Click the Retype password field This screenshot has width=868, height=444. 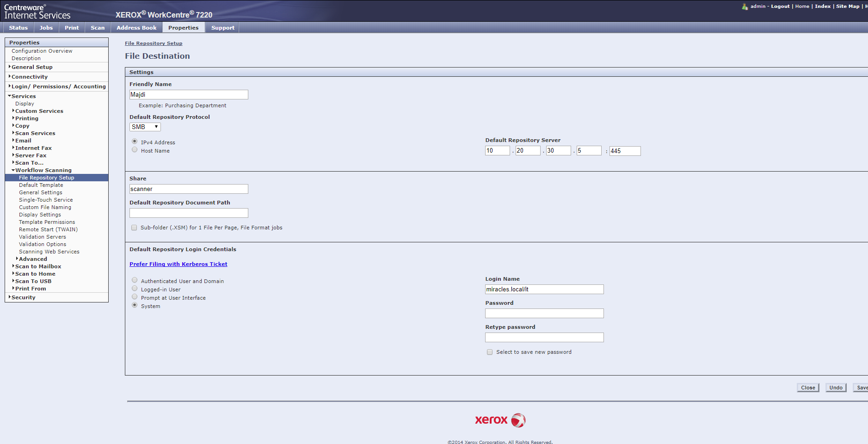tap(544, 338)
